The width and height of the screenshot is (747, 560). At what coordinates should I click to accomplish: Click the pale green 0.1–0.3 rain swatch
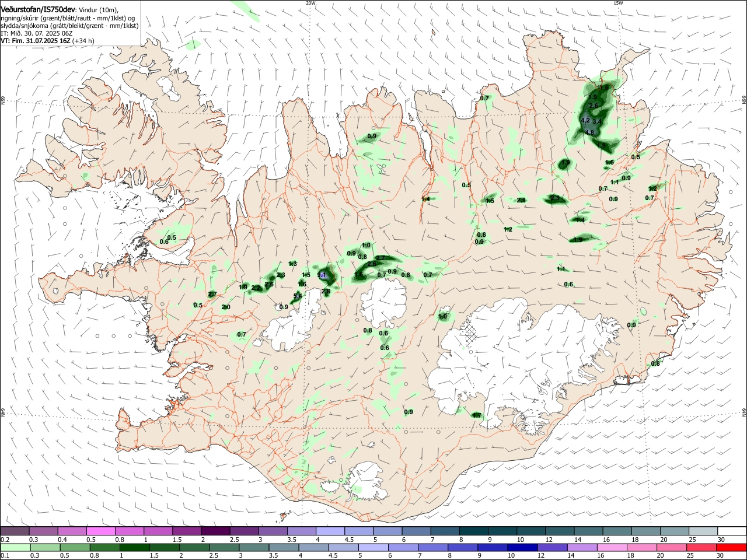[x=15, y=547]
